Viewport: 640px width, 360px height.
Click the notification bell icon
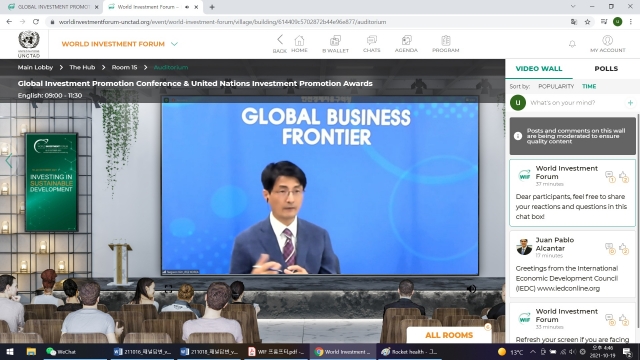[x=572, y=44]
